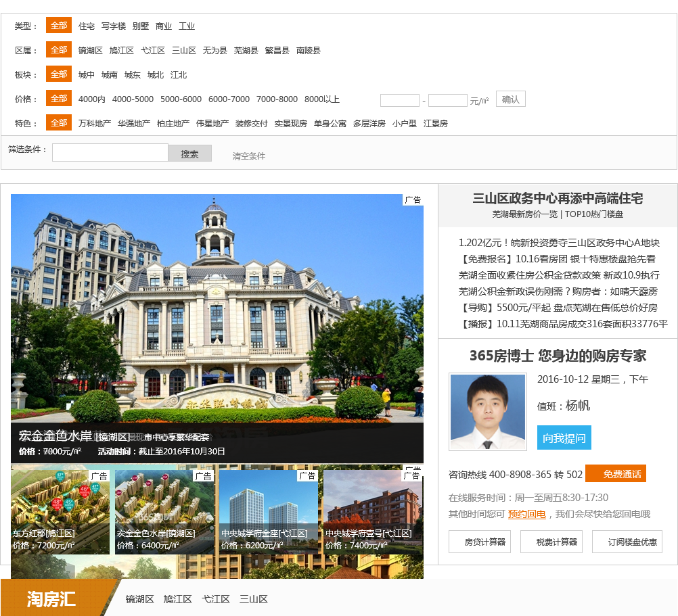Read news 芜湖全面收紧住房公积金贷款政策
This screenshot has width=678, height=616.
click(559, 275)
